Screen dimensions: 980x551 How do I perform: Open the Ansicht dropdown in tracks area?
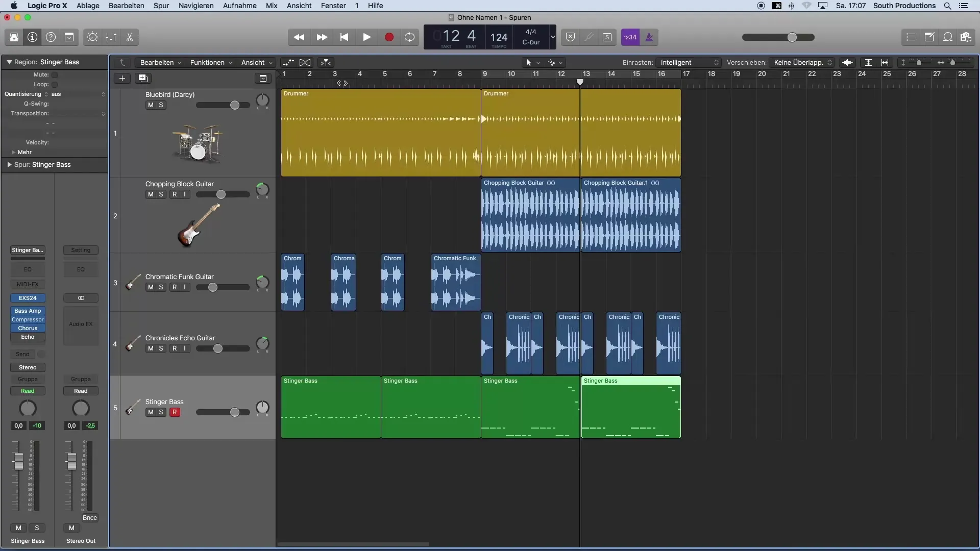(x=257, y=62)
